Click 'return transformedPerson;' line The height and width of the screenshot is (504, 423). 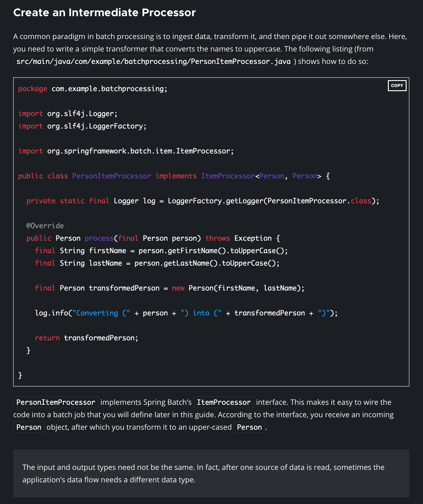point(86,338)
